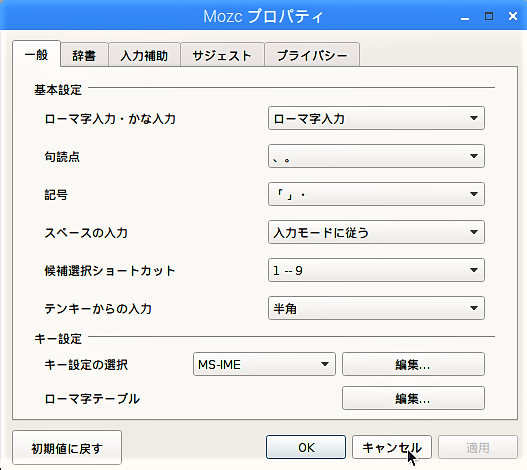Maximize the Mozc プロパティ window
The image size is (527, 470).
[489, 16]
